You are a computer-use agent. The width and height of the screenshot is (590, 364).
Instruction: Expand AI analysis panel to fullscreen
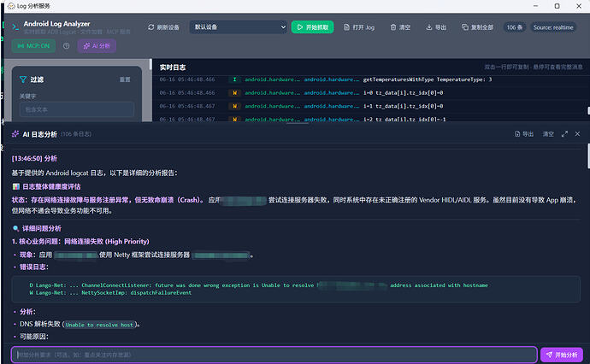(564, 134)
